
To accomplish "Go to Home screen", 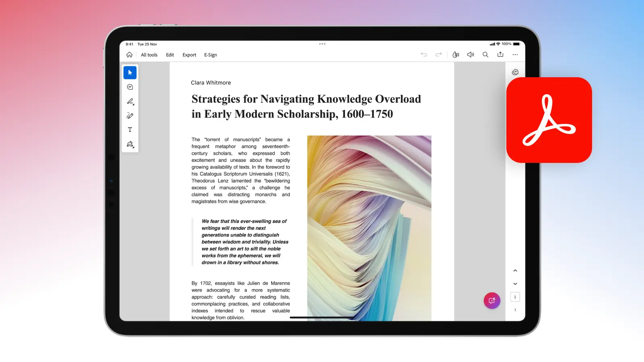I will (129, 55).
